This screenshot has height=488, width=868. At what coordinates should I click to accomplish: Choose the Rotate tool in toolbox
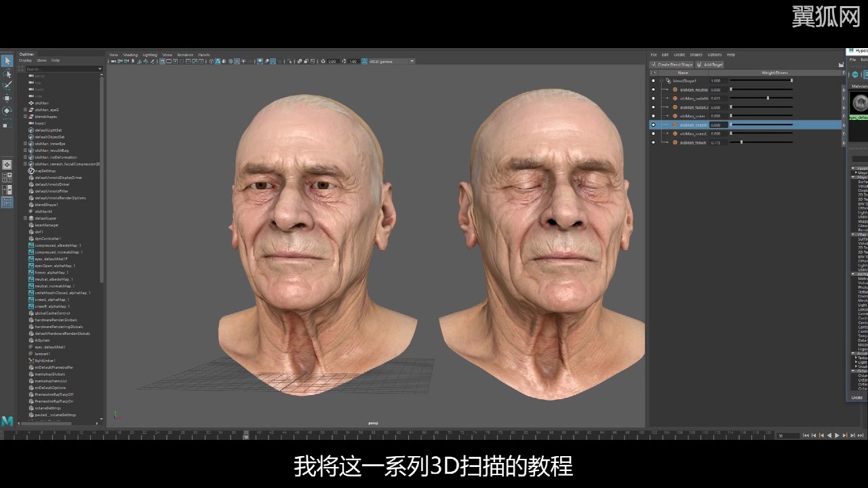tap(7, 110)
